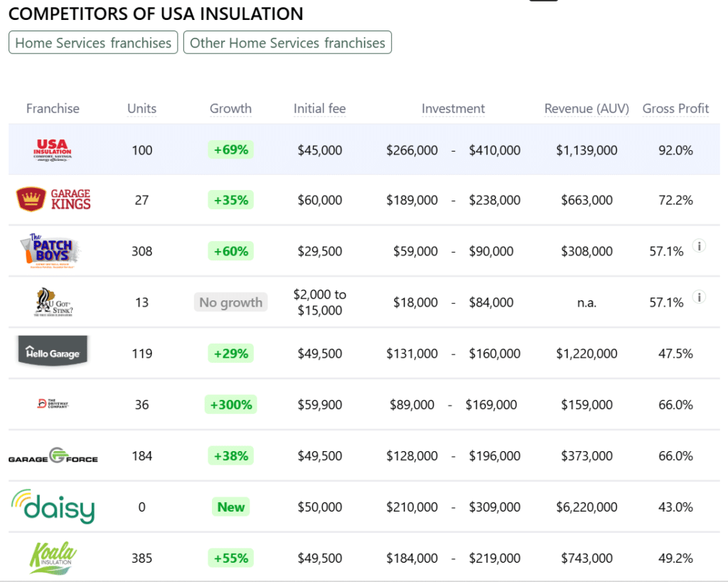Screen dimensions: 728x582
Task: Click the 119 units cell
Action: pyautogui.click(x=141, y=354)
